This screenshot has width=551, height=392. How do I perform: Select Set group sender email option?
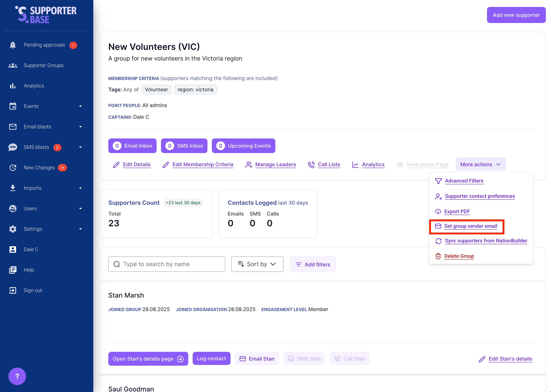pos(470,226)
